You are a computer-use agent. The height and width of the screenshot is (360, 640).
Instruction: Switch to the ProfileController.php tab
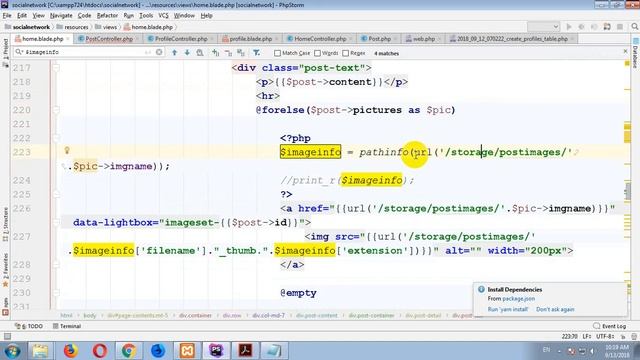pos(181,39)
